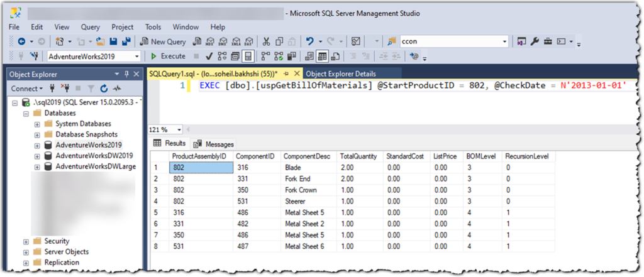Click the Find in Files icon

[x=391, y=41]
